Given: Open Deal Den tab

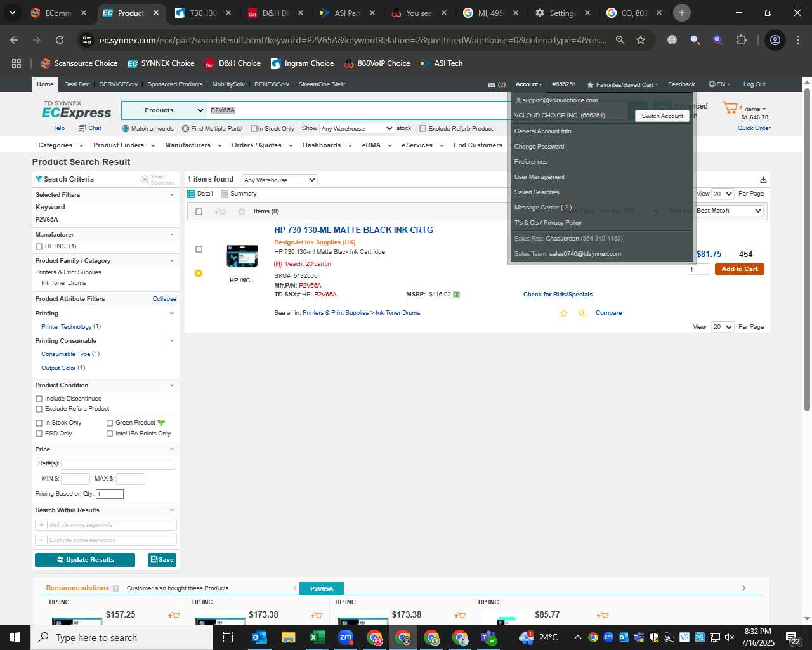Looking at the screenshot, I should [x=77, y=84].
